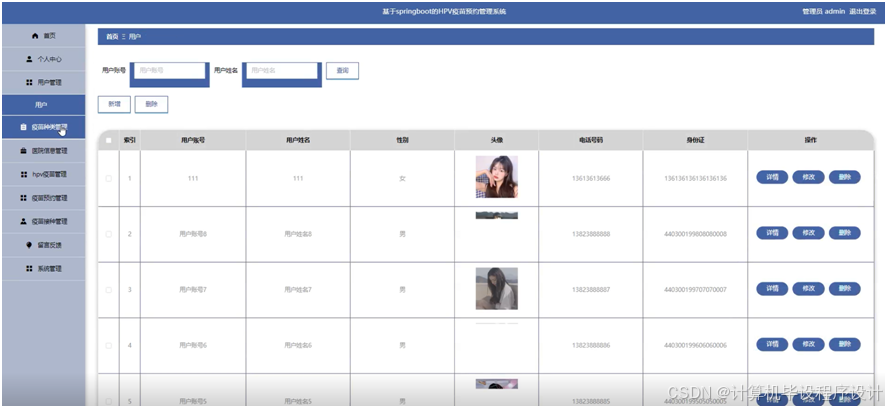Focus the 用户账号 search input field
This screenshot has width=887, height=408.
(x=169, y=71)
